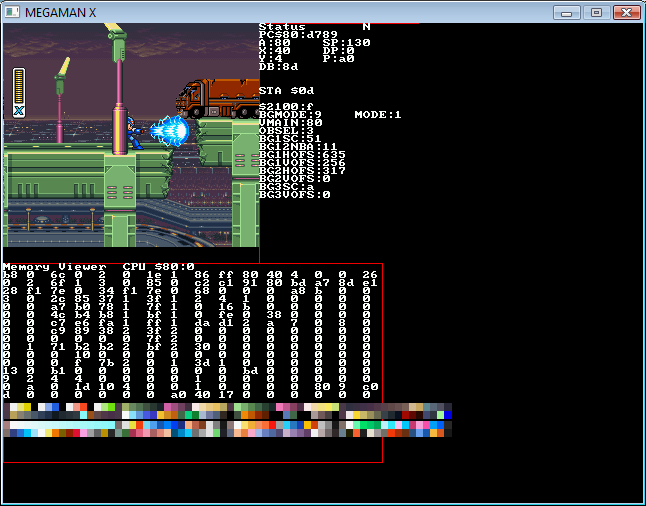Click the Memory Viewer CPU $80:0 header
The image size is (646, 506).
click(x=98, y=267)
